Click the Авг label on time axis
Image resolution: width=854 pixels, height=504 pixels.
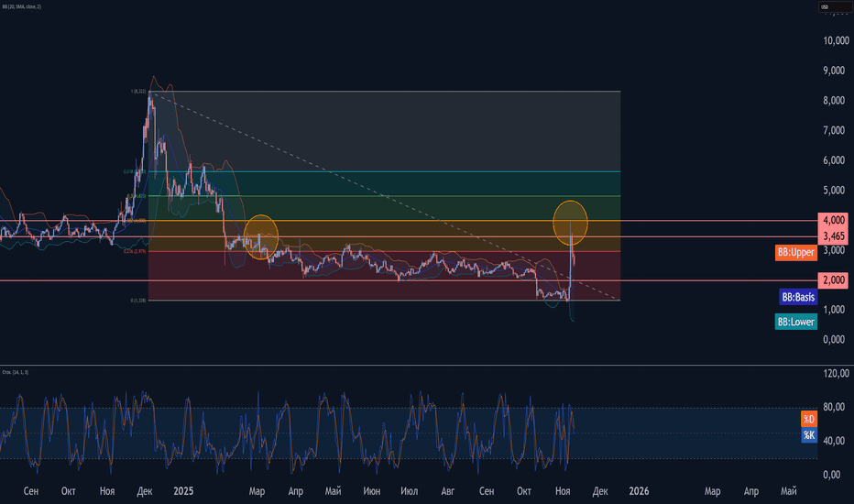click(448, 491)
